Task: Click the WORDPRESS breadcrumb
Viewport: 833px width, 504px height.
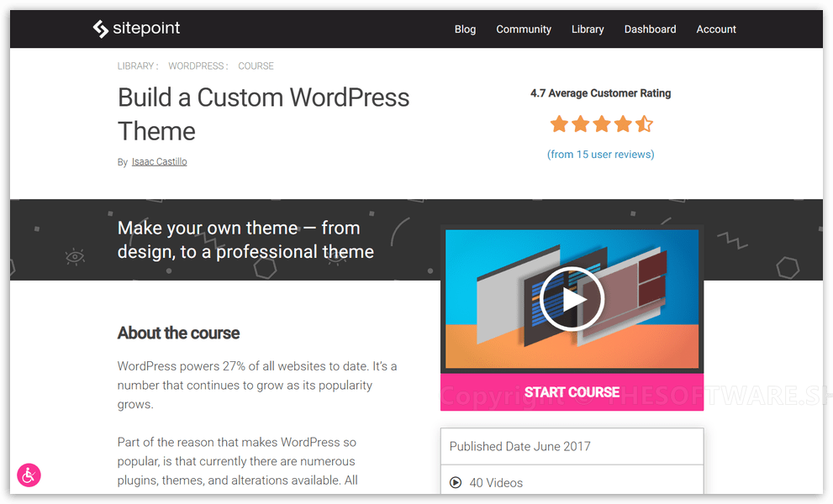Action: 196,66
